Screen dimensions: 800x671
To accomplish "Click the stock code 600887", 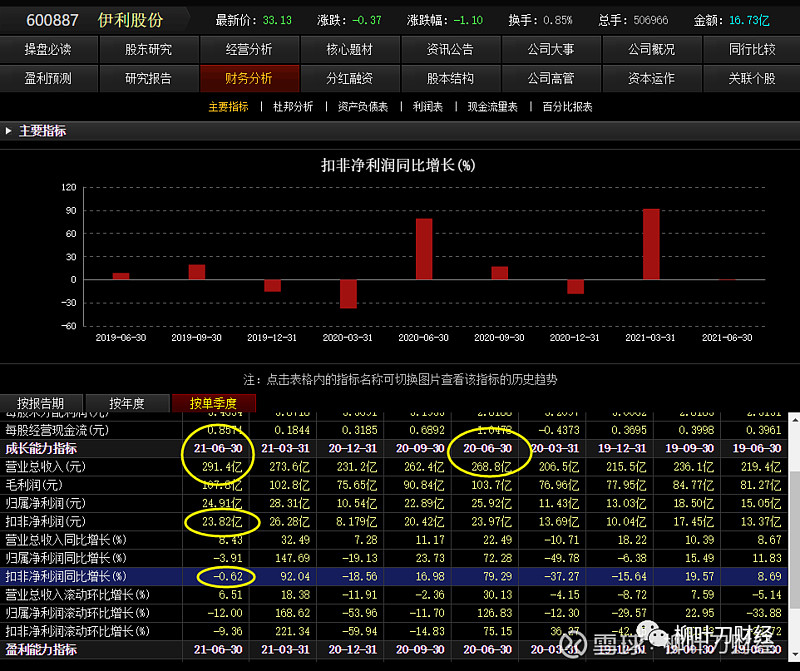I will point(52,20).
